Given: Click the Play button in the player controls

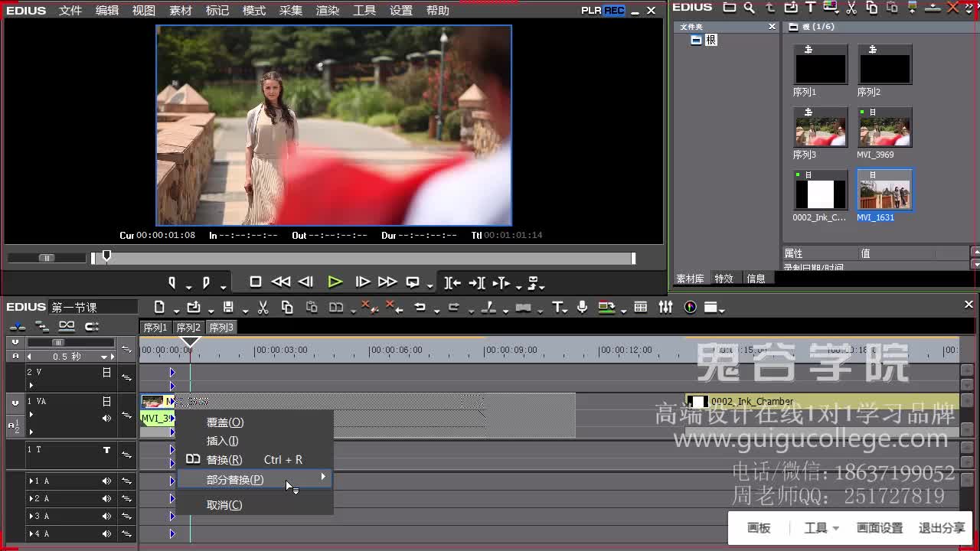Looking at the screenshot, I should [335, 282].
